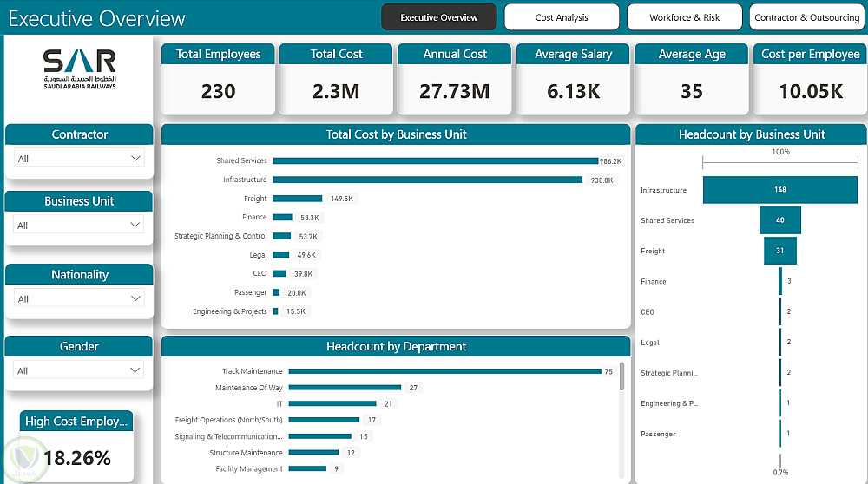
Task: Select the Strategic Planning funnel segment
Action: tap(780, 372)
